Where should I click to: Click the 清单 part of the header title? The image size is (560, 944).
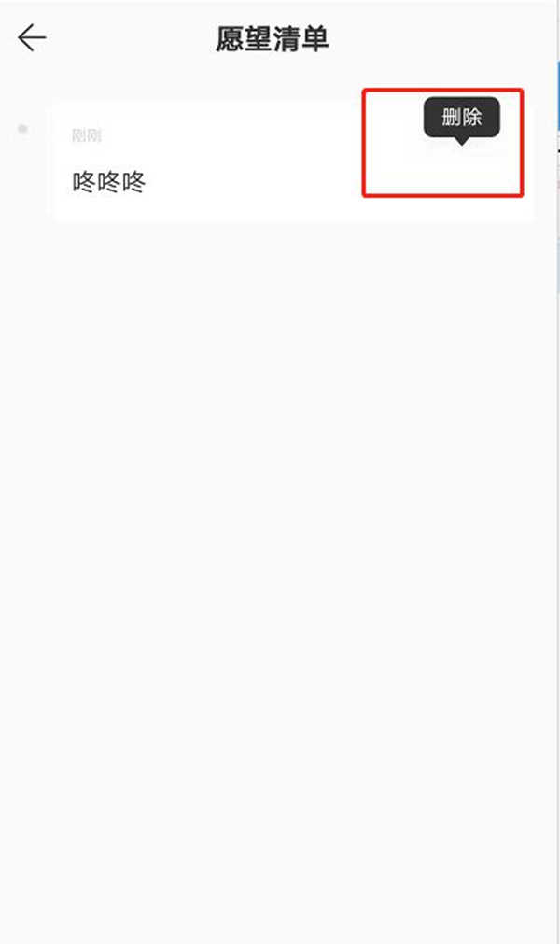pyautogui.click(x=301, y=39)
